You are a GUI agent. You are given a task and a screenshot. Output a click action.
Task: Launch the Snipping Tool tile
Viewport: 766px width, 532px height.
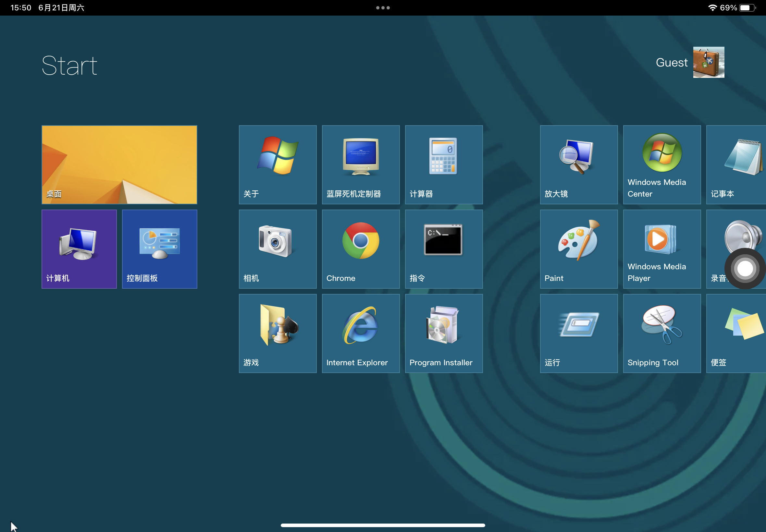(662, 333)
